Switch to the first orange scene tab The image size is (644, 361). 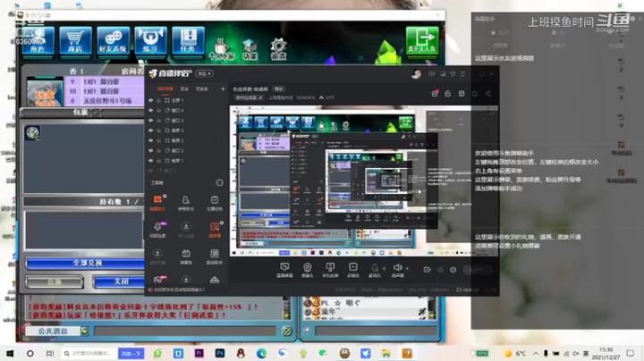pyautogui.click(x=165, y=88)
